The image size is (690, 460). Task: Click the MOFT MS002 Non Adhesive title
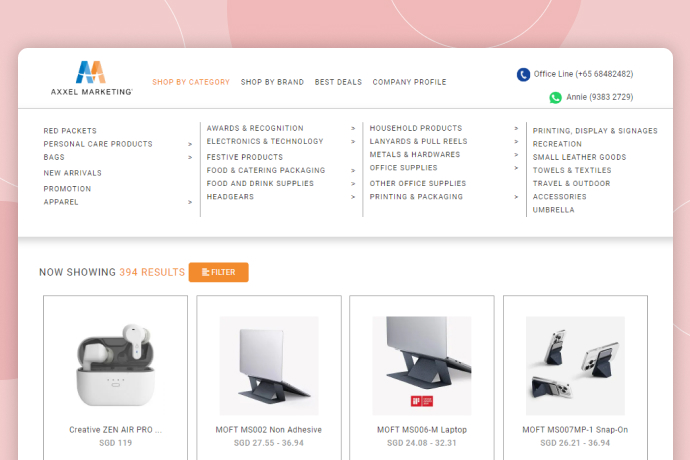click(268, 430)
